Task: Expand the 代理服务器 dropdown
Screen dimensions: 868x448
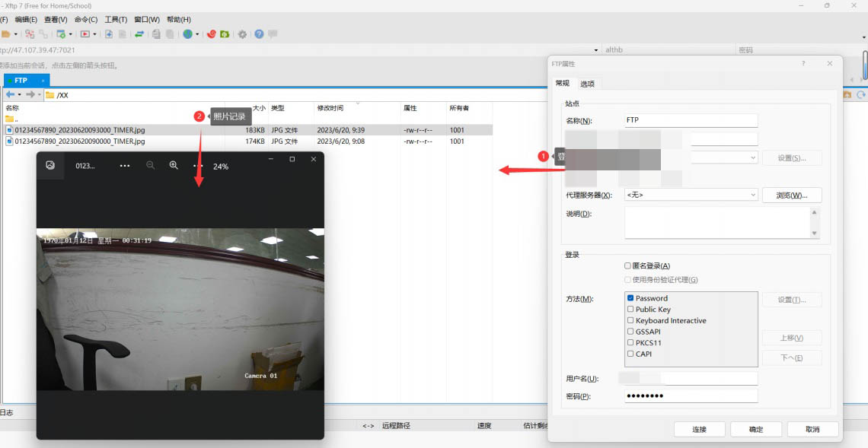Action: point(753,195)
